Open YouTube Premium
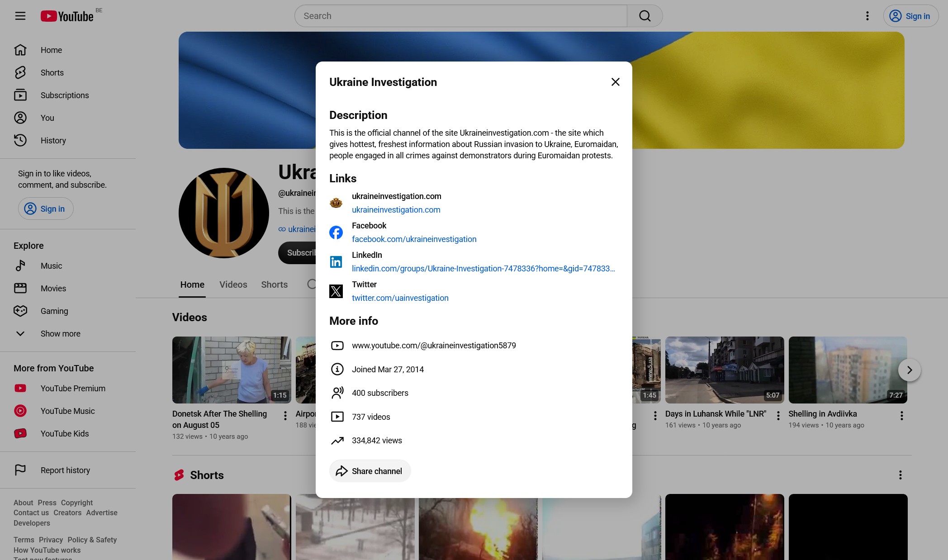 (68, 388)
